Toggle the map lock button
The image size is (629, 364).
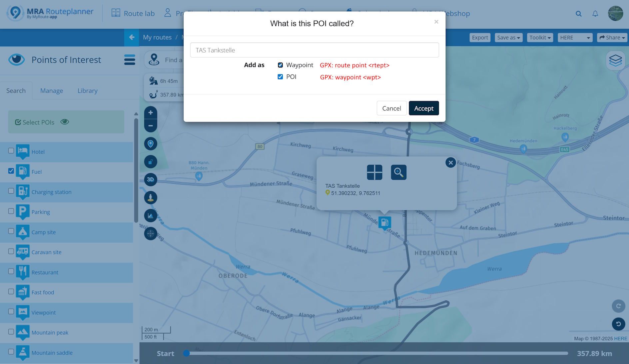[x=151, y=162]
